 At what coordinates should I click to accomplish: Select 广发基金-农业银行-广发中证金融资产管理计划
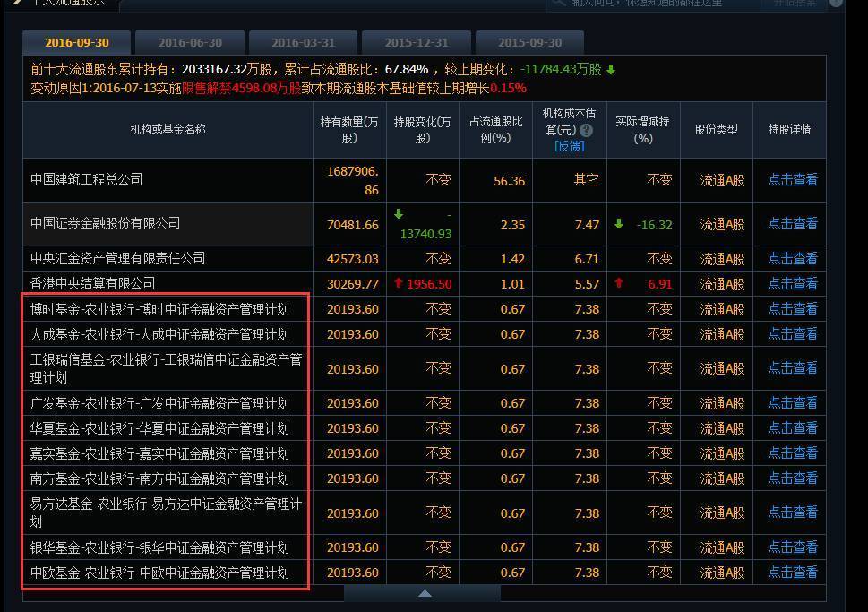[x=159, y=403]
